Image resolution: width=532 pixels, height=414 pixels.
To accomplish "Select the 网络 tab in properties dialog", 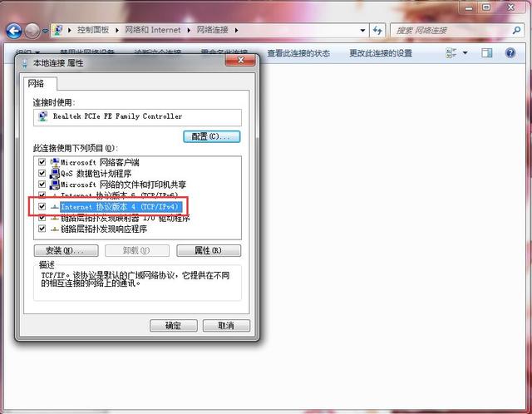I will point(36,84).
